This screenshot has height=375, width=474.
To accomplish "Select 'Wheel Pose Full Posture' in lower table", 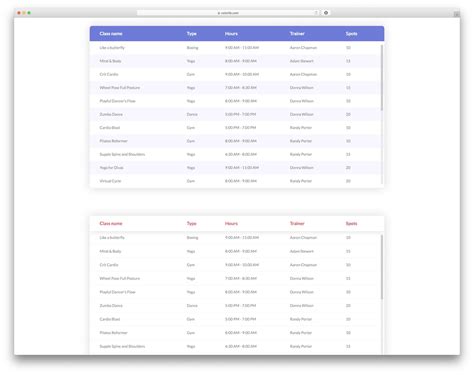I will (x=120, y=278).
